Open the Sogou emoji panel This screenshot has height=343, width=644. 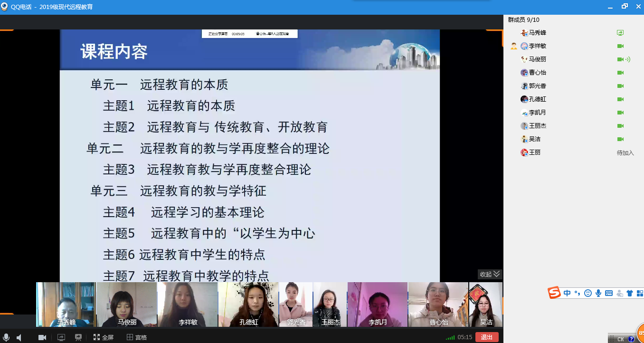588,293
